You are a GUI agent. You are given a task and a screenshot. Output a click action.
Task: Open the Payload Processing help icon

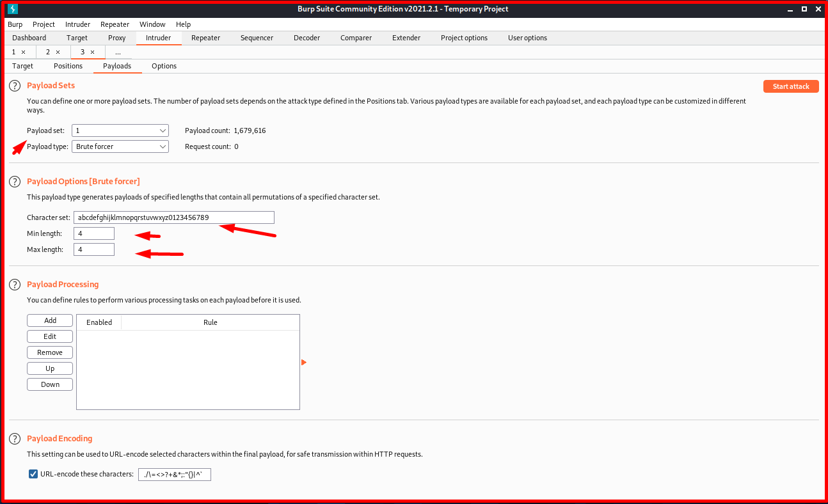point(15,285)
